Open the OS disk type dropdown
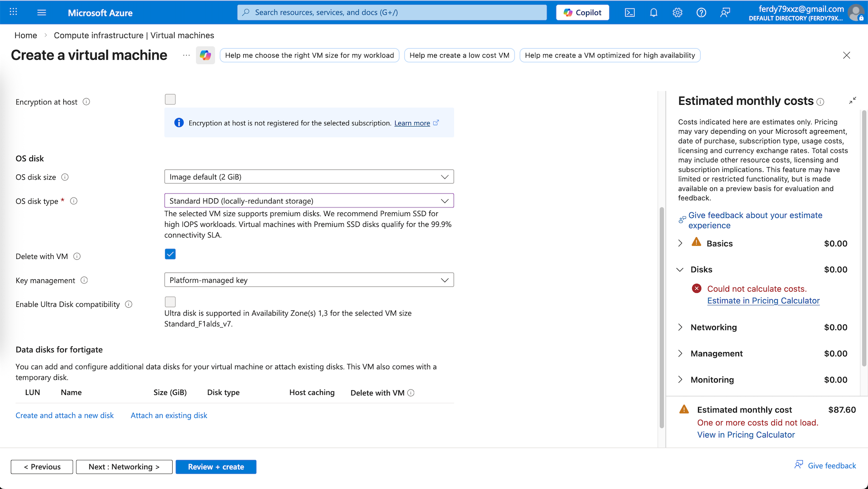 tap(309, 201)
